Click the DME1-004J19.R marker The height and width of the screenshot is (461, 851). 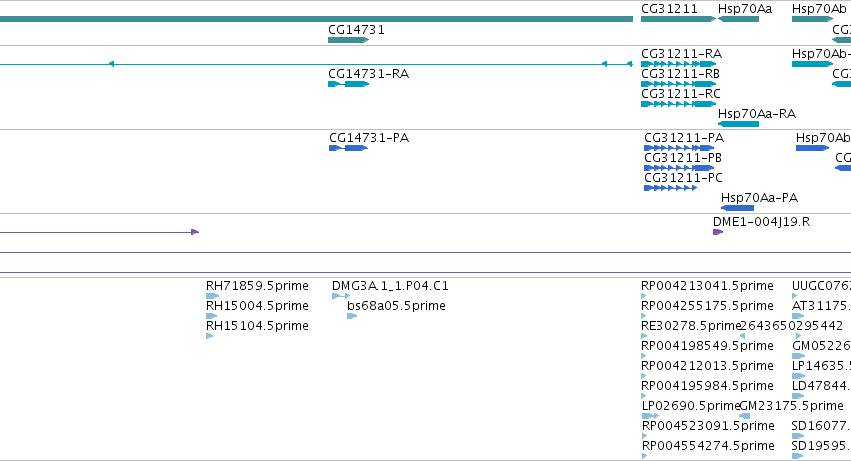717,232
